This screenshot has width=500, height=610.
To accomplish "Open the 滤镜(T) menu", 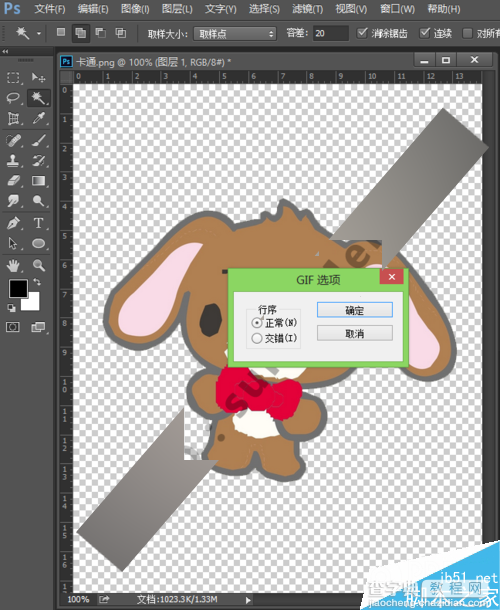I will click(x=307, y=9).
